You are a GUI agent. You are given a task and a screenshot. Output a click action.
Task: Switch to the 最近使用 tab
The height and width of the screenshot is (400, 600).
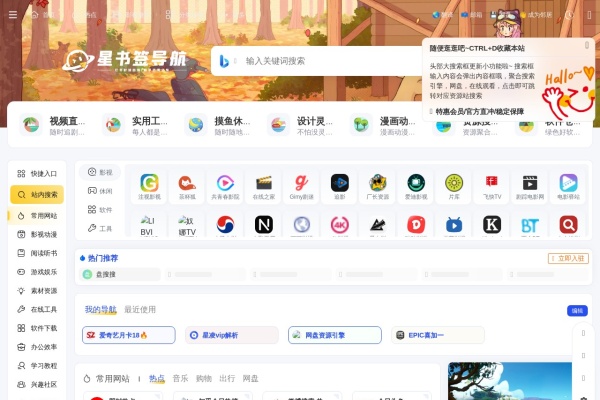tap(140, 309)
